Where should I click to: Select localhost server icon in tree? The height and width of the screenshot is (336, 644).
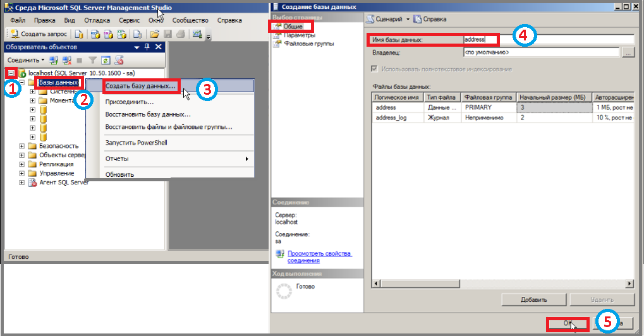[22, 73]
